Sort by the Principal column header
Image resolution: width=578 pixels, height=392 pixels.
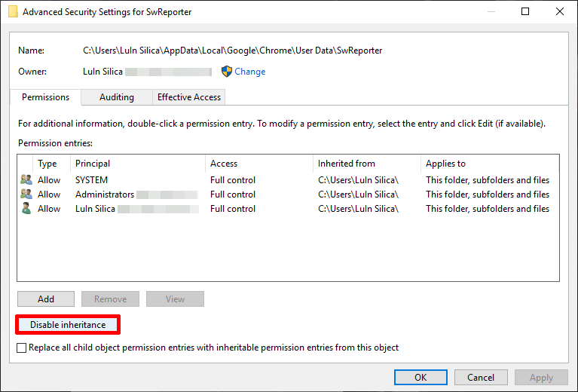coord(139,164)
